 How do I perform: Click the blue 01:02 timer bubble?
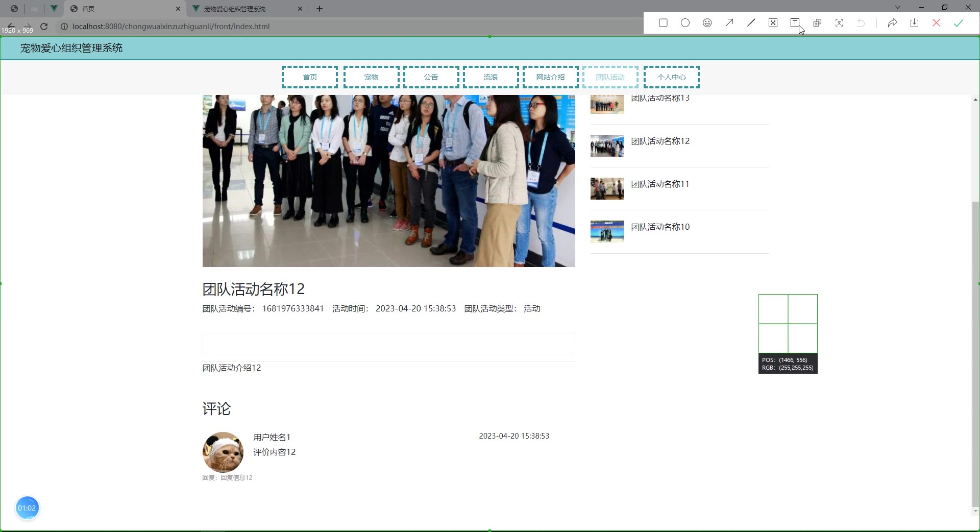(x=27, y=508)
